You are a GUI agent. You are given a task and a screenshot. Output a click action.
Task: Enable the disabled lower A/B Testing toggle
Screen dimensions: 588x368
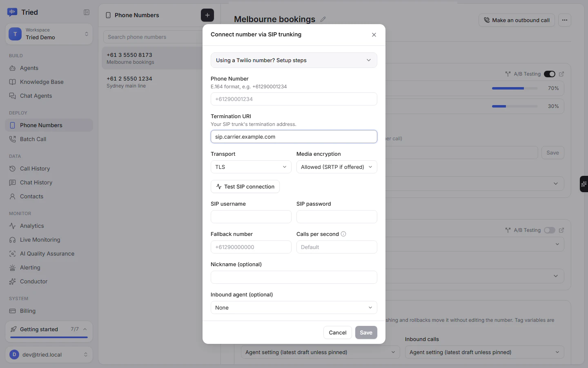point(550,230)
